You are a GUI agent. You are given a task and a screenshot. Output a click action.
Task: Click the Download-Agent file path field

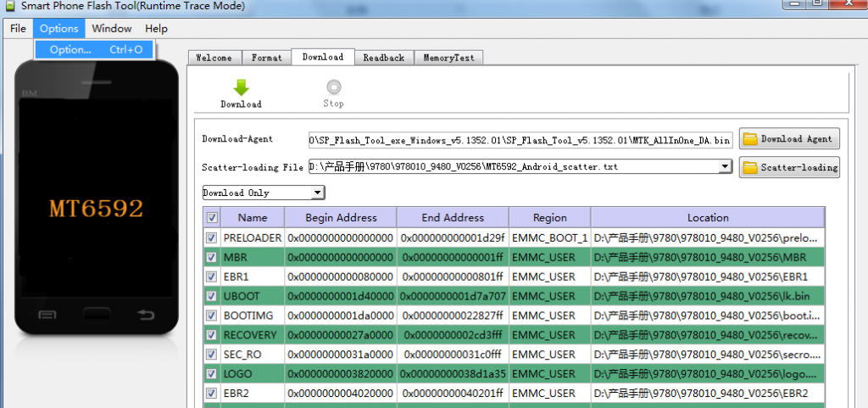coord(520,139)
